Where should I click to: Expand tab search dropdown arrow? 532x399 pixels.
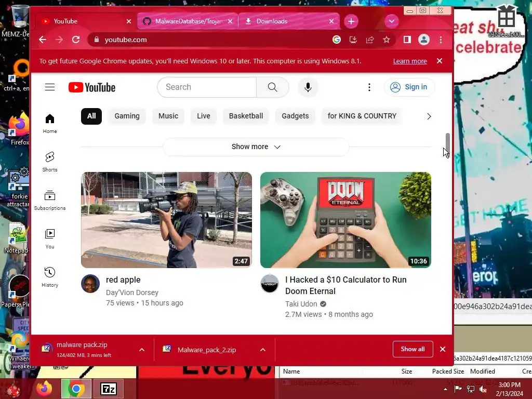point(392,21)
